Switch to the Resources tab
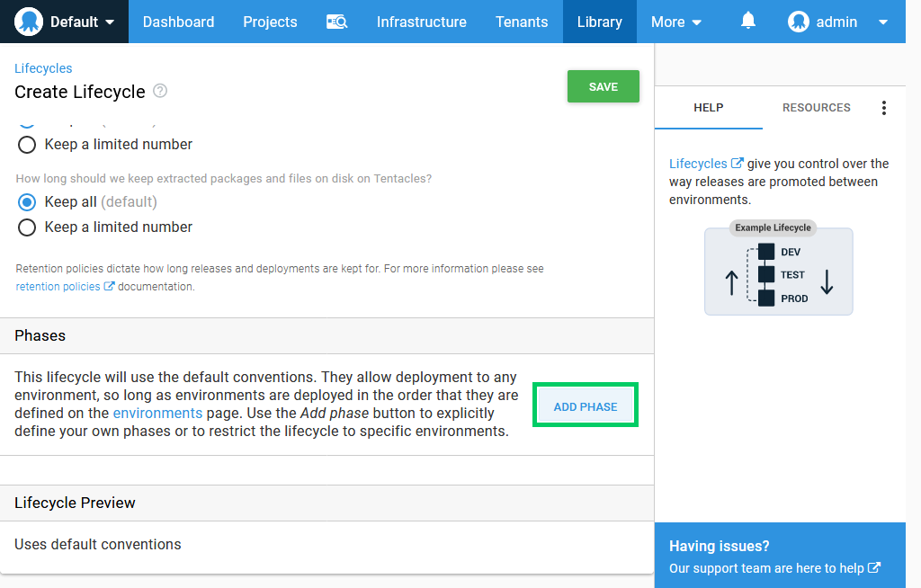The width and height of the screenshot is (921, 588). [x=816, y=108]
